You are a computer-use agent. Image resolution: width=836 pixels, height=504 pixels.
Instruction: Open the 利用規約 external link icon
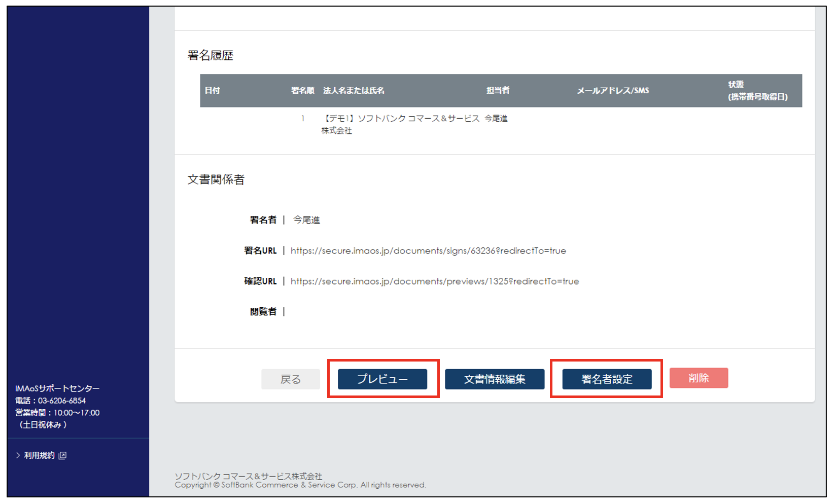click(x=62, y=455)
